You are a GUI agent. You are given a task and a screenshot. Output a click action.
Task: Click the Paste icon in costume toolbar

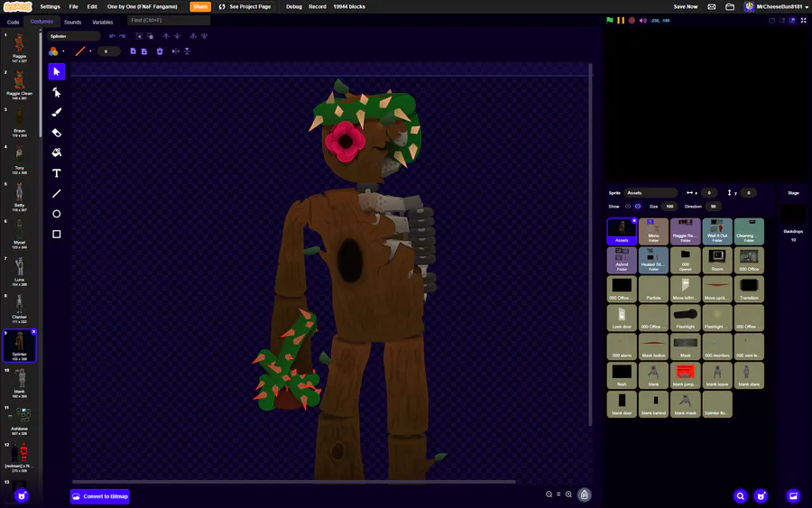(x=144, y=51)
